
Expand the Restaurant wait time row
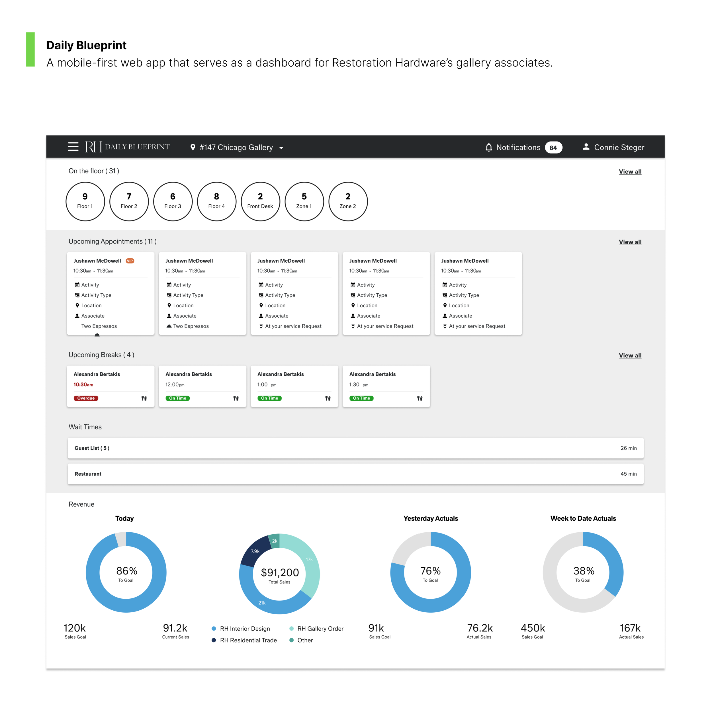coord(355,474)
